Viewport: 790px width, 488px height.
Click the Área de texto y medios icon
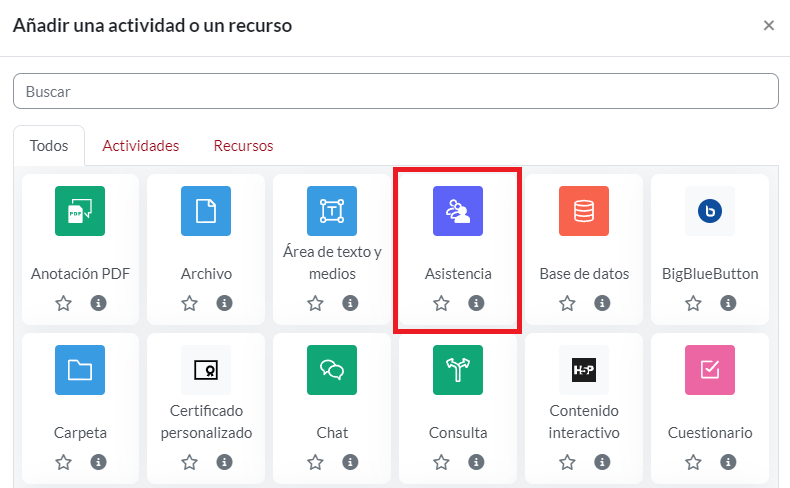coord(332,211)
